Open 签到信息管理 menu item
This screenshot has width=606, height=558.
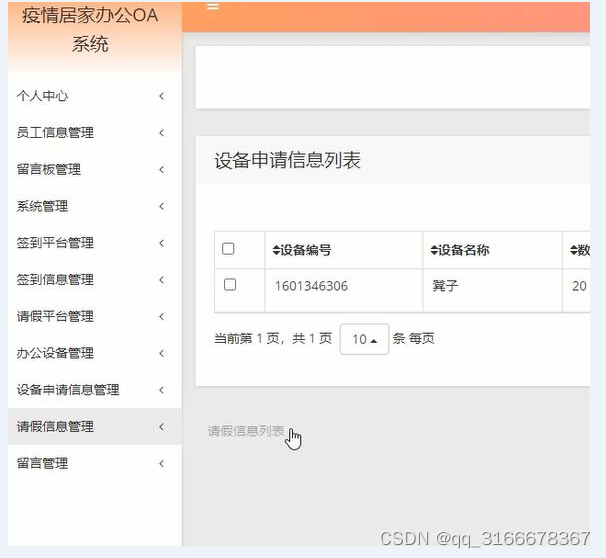point(94,279)
